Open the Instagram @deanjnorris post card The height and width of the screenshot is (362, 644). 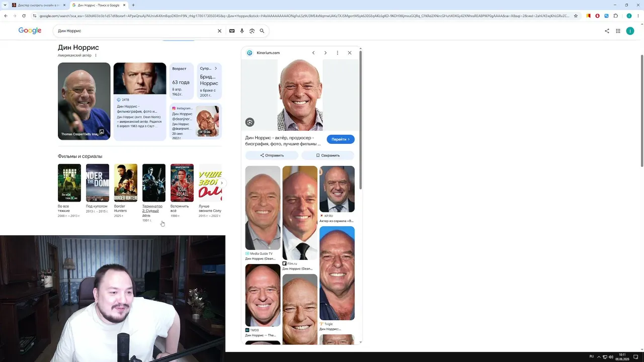coord(196,121)
